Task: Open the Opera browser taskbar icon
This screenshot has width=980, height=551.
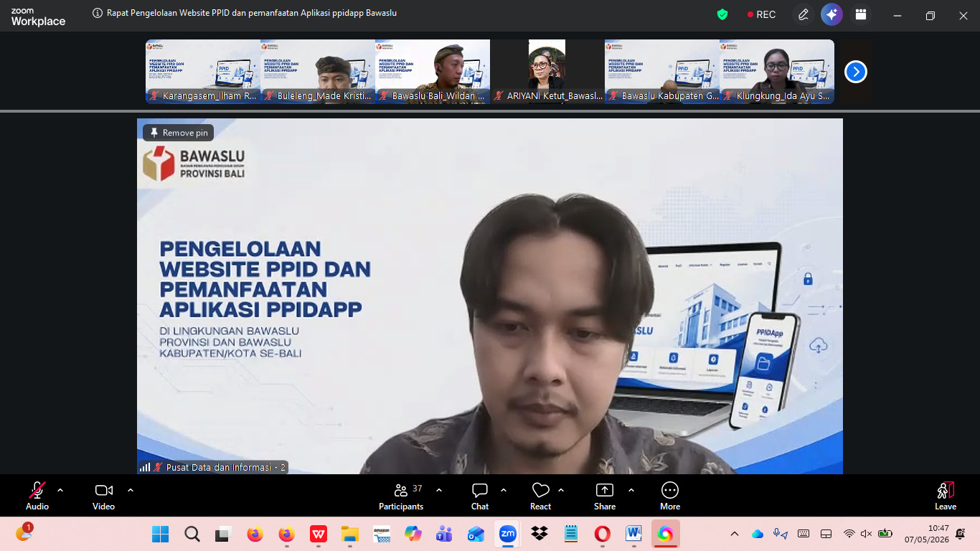Action: click(602, 534)
